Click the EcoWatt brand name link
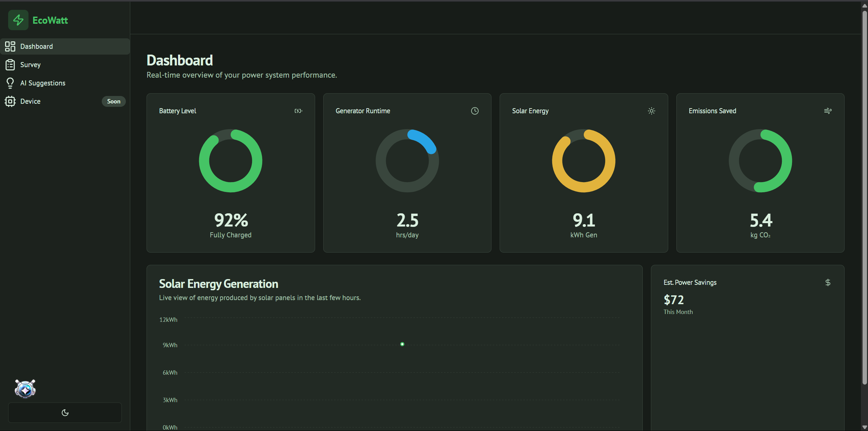The height and width of the screenshot is (431, 868). pos(50,20)
